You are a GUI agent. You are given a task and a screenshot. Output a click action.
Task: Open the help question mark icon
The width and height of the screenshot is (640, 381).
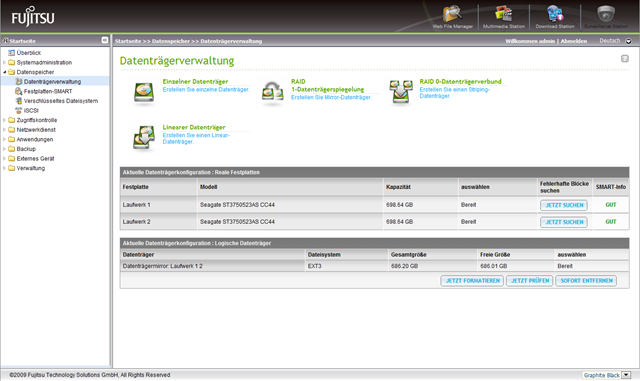[624, 59]
